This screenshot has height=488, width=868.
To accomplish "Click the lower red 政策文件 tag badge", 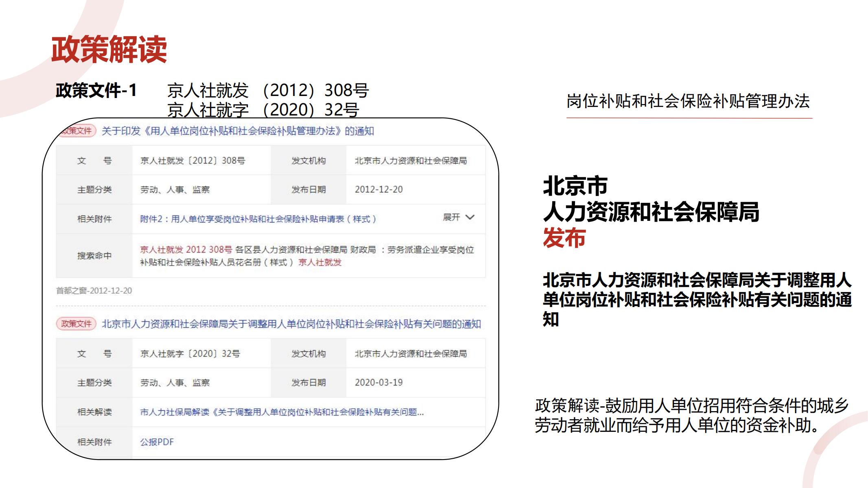I will pos(76,324).
